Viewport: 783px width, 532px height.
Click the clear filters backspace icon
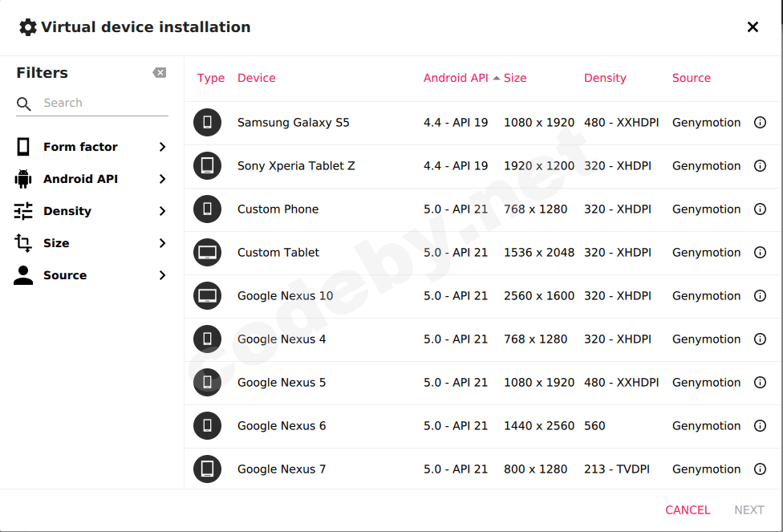160,73
